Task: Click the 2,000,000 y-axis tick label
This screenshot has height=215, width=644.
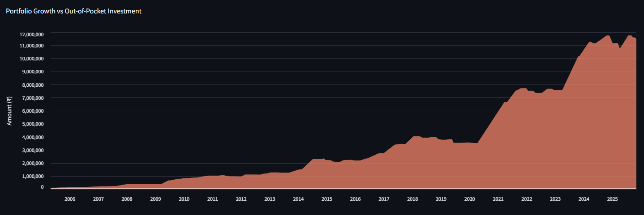Action: 33,163
